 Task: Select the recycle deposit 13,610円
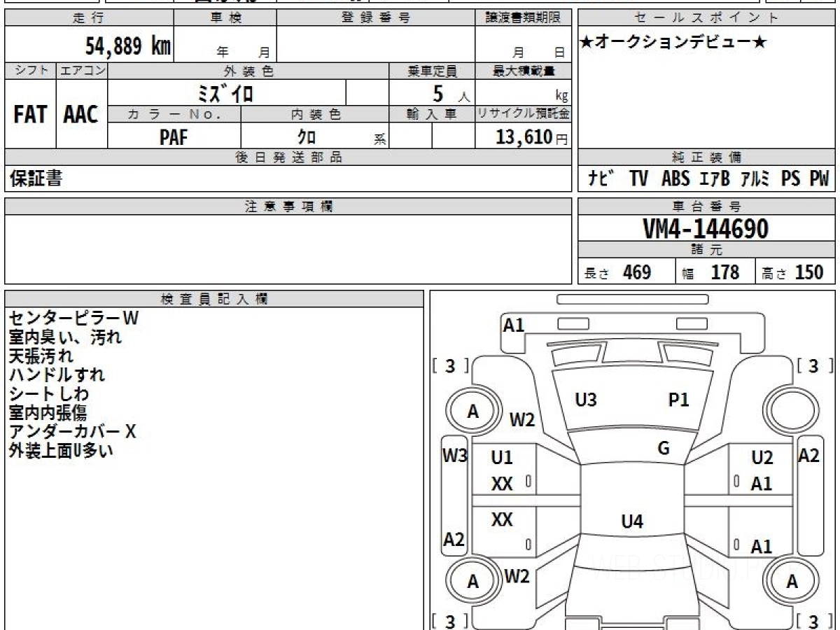tap(532, 137)
